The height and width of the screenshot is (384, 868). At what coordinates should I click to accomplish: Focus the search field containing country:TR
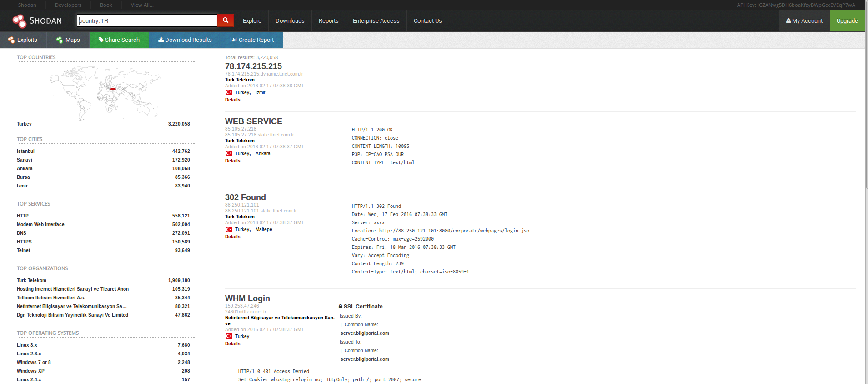point(147,20)
